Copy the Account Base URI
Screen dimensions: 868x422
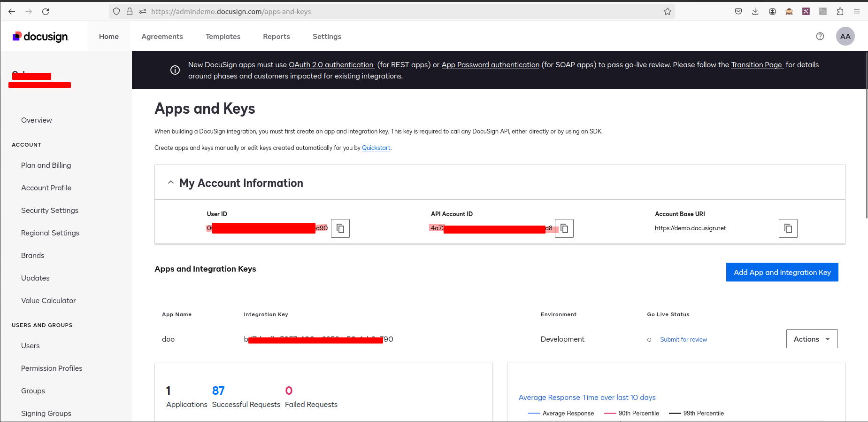point(788,228)
